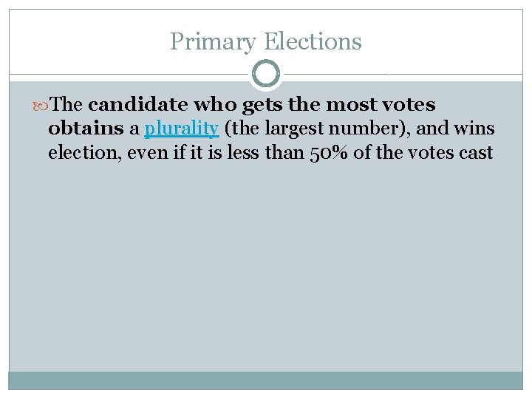Click the divider line left of circle
Image resolution: width=532 pixels, height=399 pixels.
(x=129, y=74)
